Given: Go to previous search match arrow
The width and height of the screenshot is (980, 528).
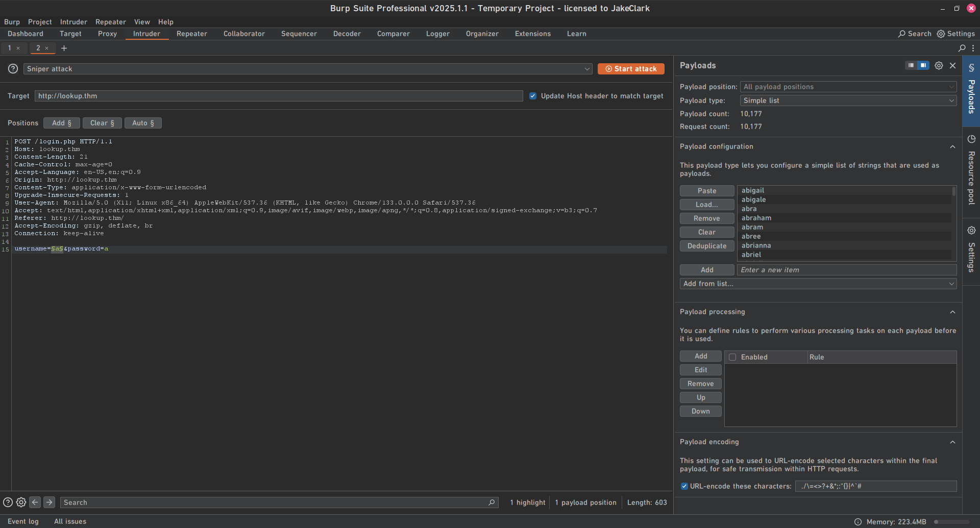Looking at the screenshot, I should pos(35,502).
